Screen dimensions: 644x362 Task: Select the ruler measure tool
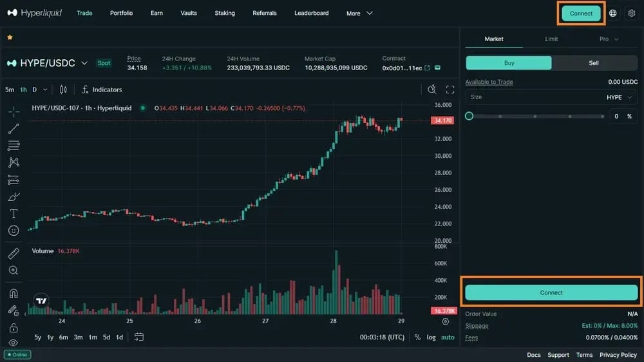click(x=14, y=254)
